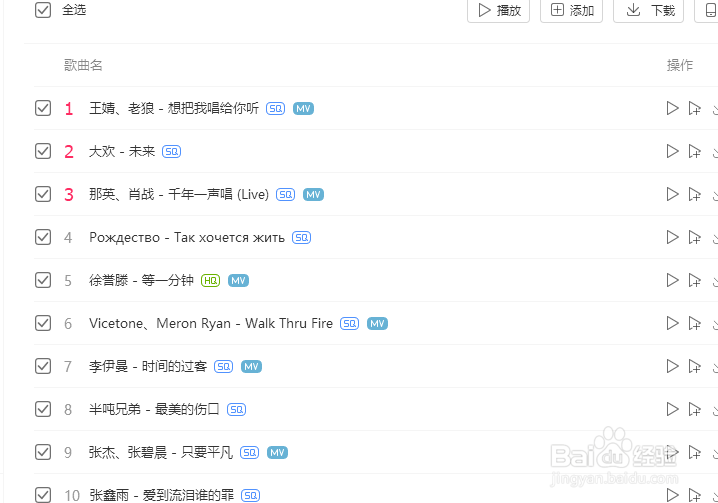Viewport: 718px width, 503px height.
Task: Add 等一分钟 to playlist icon
Action: click(695, 280)
